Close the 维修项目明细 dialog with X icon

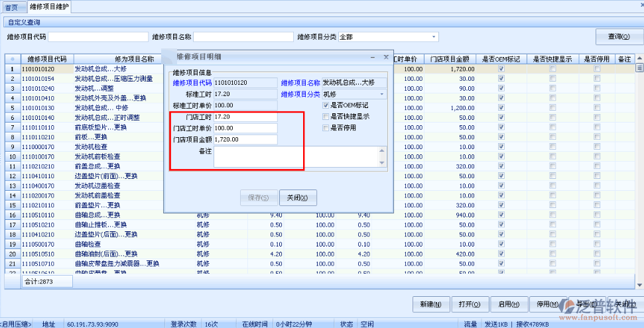(385, 58)
